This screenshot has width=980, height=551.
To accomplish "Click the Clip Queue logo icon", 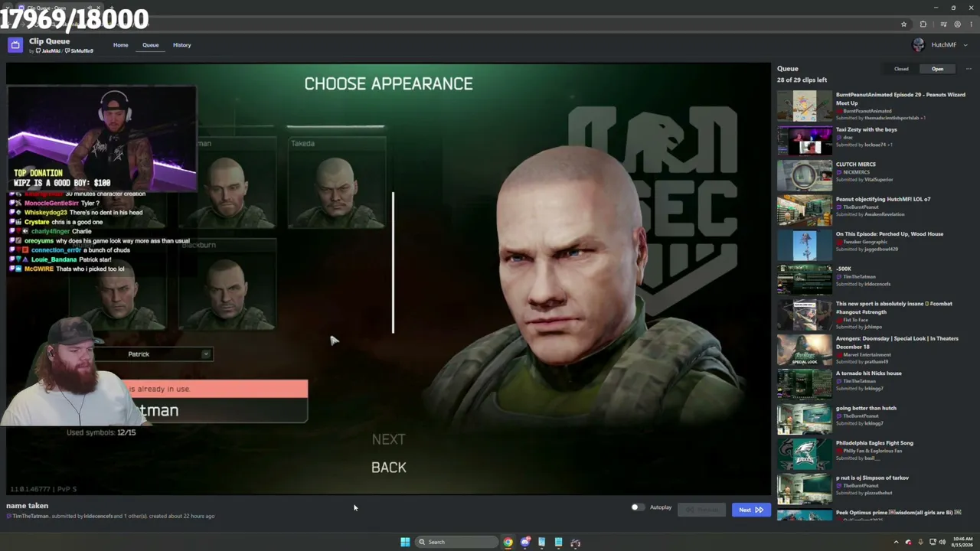I will coord(15,45).
